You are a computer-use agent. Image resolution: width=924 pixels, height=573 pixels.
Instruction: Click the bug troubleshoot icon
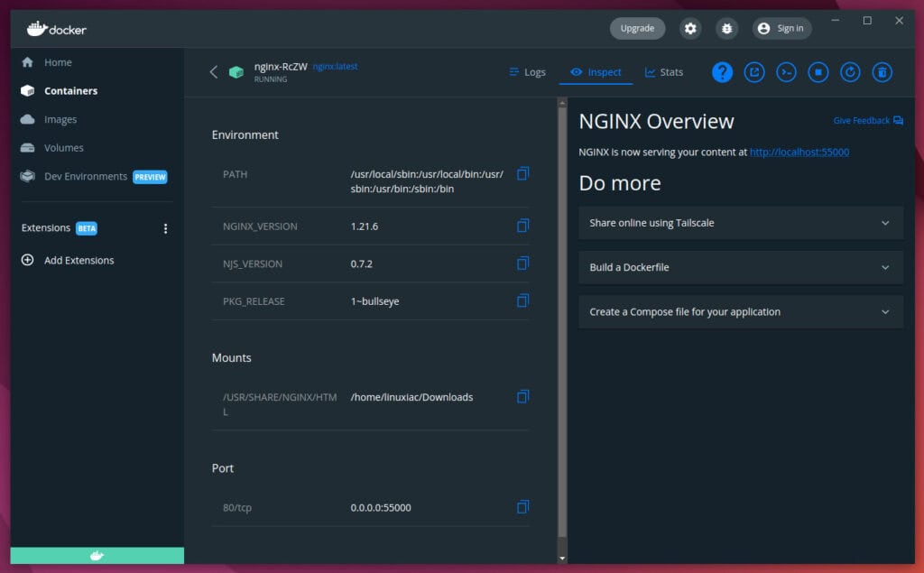click(x=726, y=28)
